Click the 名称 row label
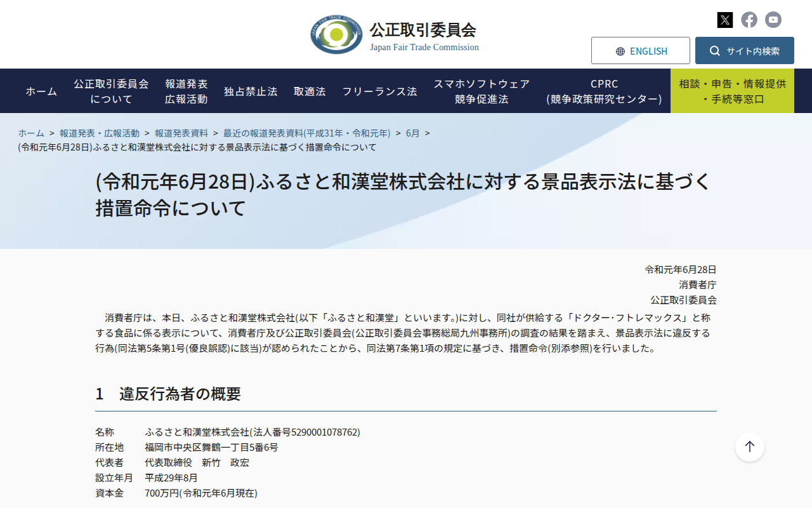The height and width of the screenshot is (508, 812). [105, 432]
